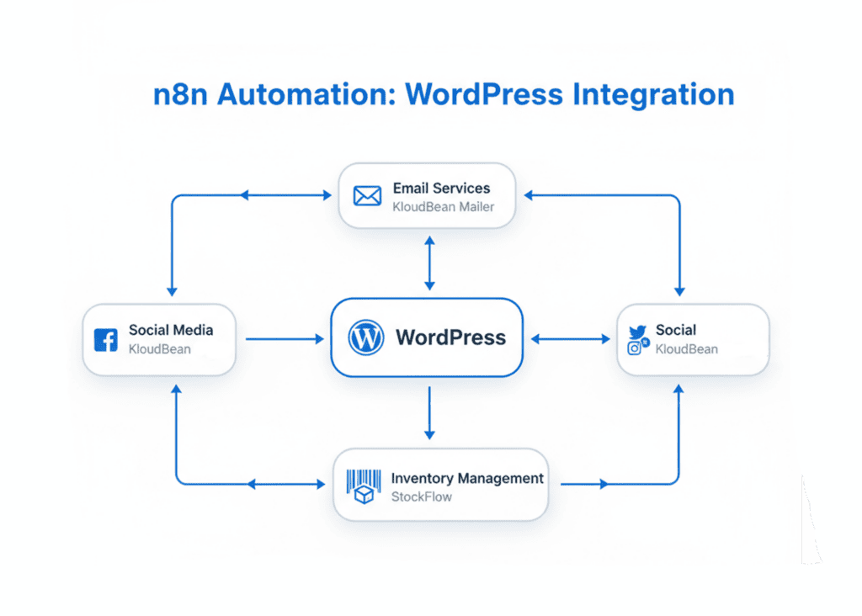
Task: Click the "n8n Automation: WordPress Integration" title
Action: tap(444, 94)
